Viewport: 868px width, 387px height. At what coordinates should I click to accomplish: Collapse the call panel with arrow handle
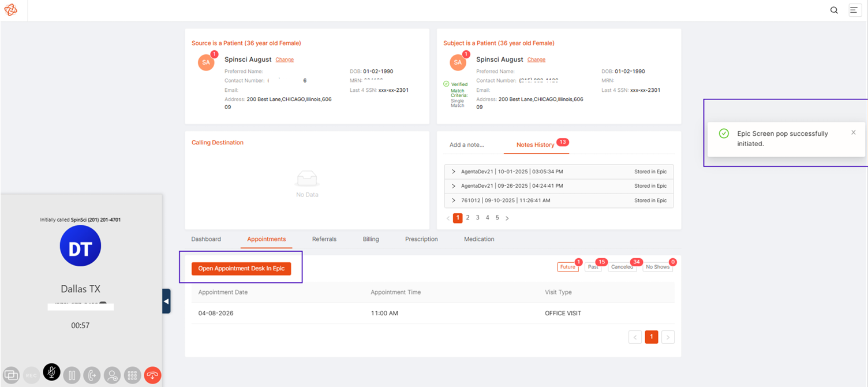point(166,301)
